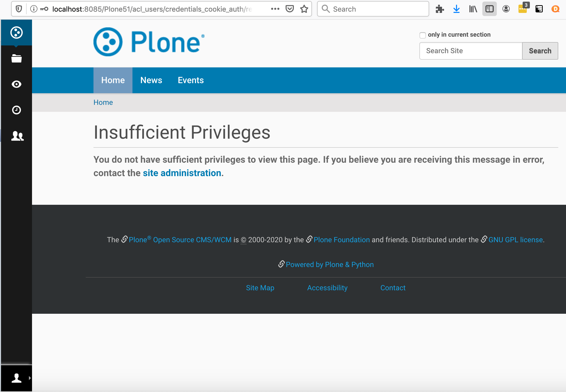This screenshot has width=566, height=392.
Task: Open the Site Map footer link
Action: click(x=260, y=288)
